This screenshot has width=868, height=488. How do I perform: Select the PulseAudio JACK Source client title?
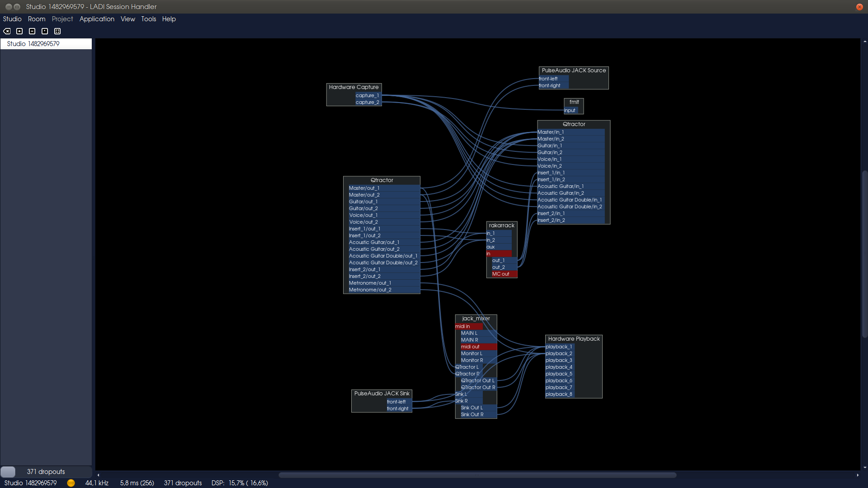coord(574,70)
